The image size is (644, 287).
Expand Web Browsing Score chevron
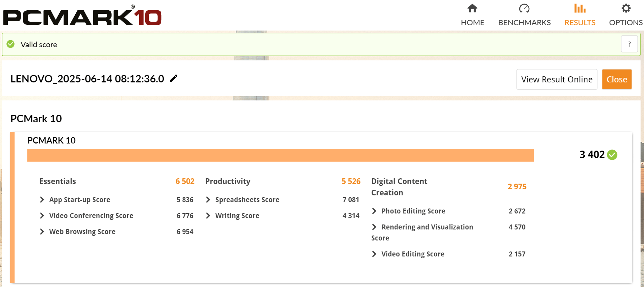(x=42, y=232)
